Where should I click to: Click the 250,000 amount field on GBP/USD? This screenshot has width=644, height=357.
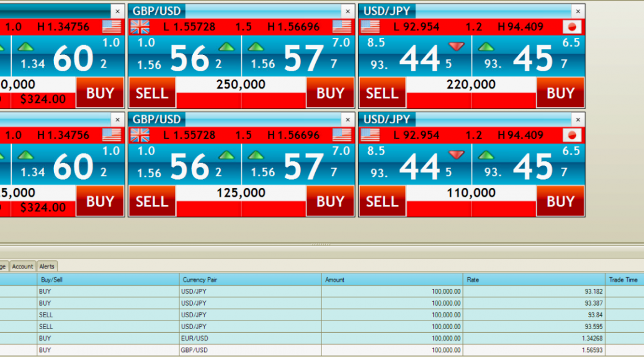pyautogui.click(x=241, y=85)
